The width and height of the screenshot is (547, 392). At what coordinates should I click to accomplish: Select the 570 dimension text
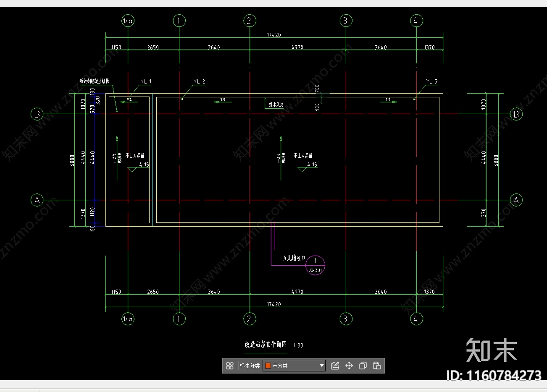pos(93,109)
